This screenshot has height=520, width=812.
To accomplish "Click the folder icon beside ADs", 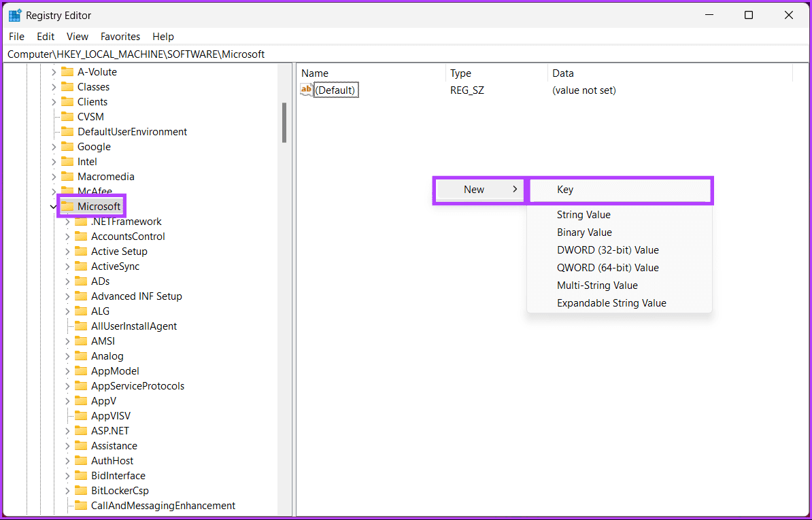I will [81, 281].
